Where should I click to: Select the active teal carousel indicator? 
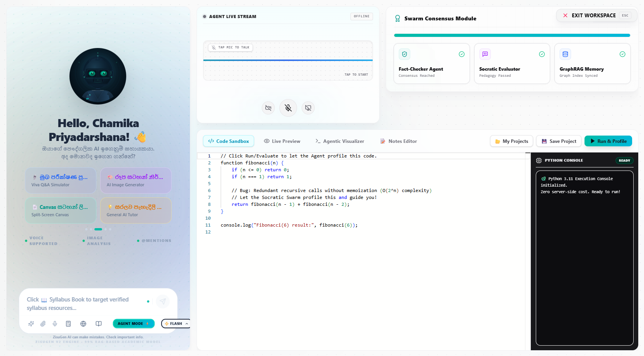tap(98, 229)
